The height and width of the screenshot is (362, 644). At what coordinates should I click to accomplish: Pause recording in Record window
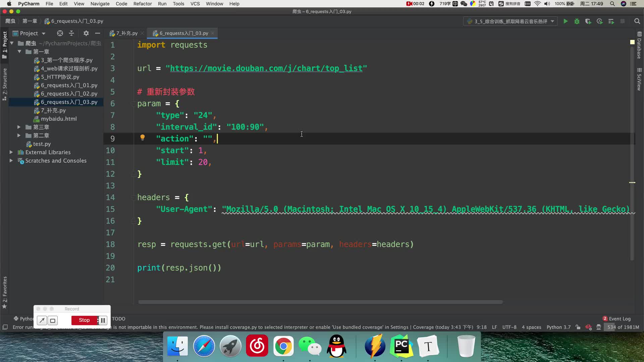click(103, 320)
